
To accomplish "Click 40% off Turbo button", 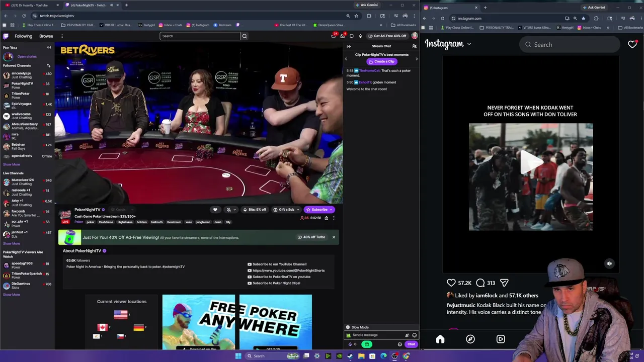I will coord(311,237).
